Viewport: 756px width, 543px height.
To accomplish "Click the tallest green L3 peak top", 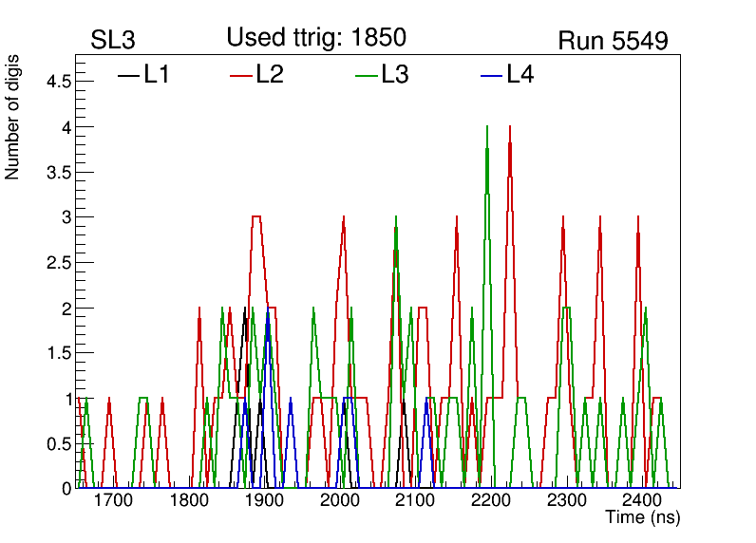I will (487, 126).
